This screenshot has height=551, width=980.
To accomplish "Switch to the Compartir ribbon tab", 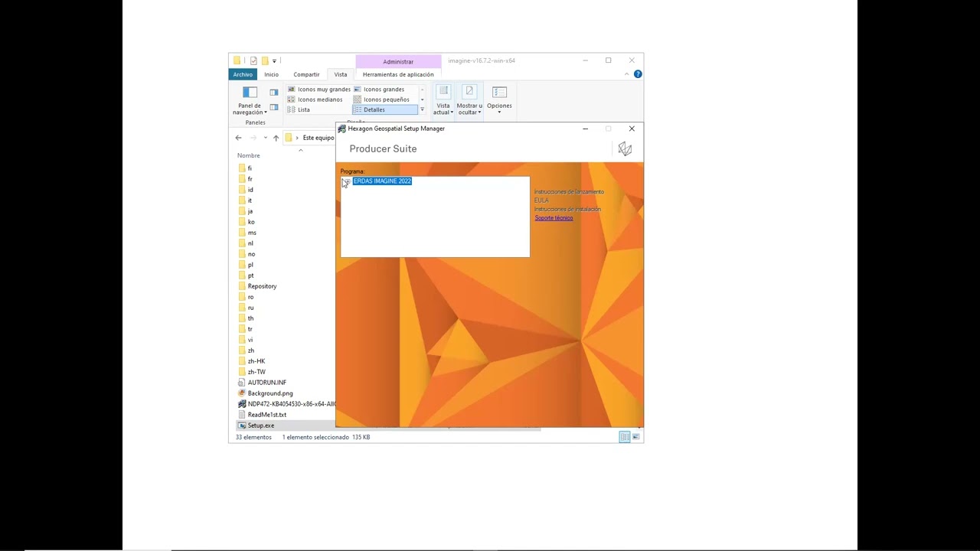I will tap(306, 74).
